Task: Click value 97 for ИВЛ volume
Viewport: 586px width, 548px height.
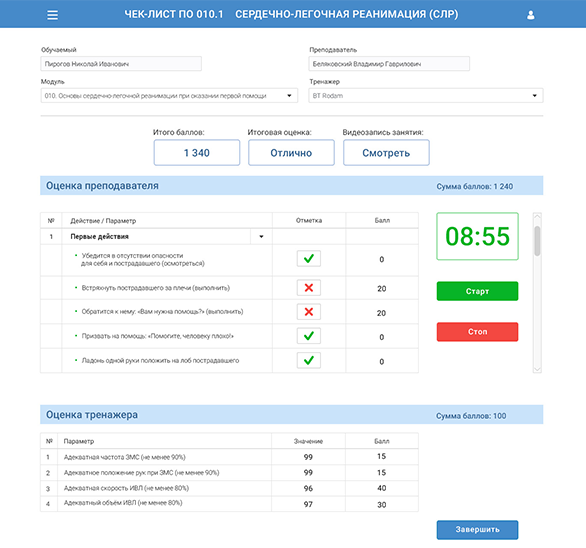Action: click(308, 505)
